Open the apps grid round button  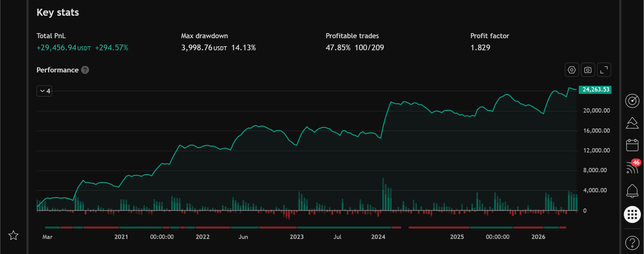coord(632,214)
